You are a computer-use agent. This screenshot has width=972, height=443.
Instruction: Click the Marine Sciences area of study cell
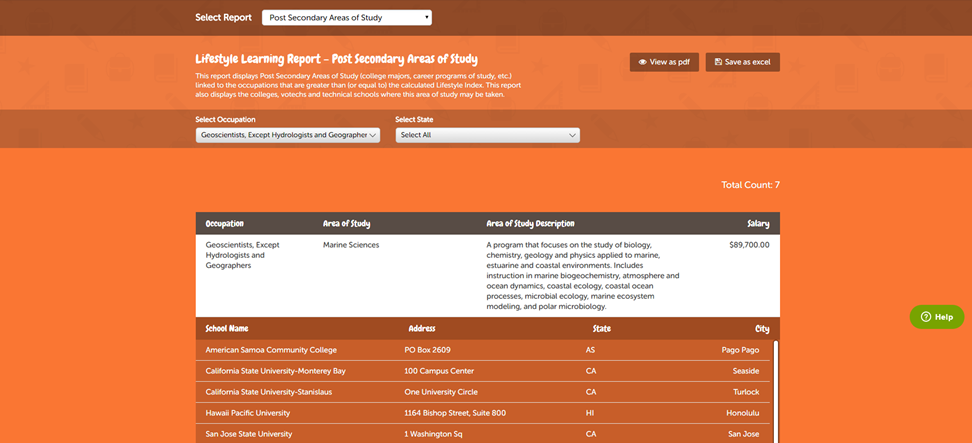351,245
